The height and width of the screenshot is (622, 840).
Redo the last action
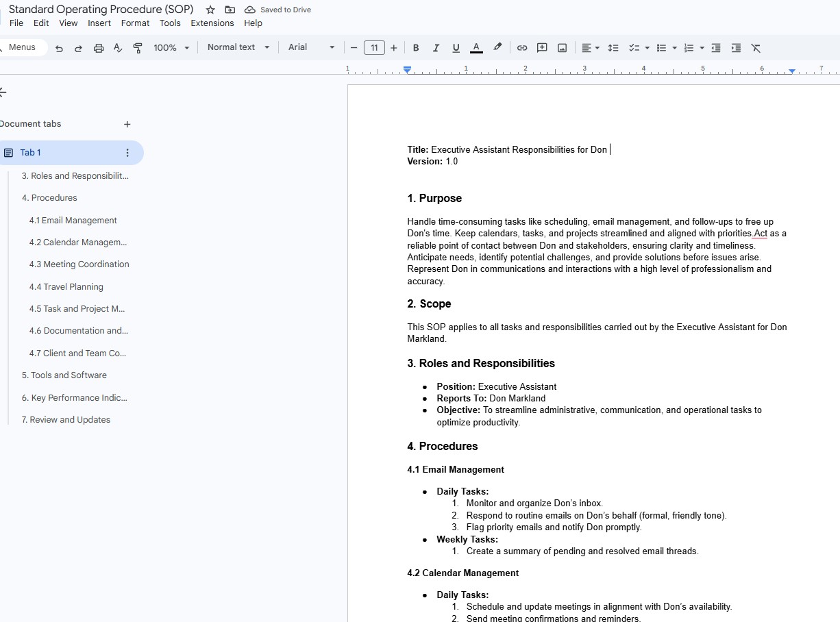78,48
